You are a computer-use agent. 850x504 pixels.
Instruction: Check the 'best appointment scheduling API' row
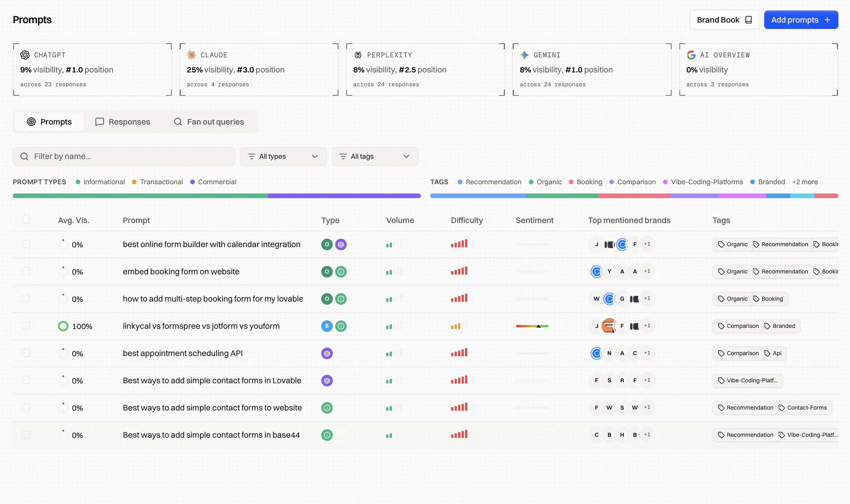click(x=26, y=353)
